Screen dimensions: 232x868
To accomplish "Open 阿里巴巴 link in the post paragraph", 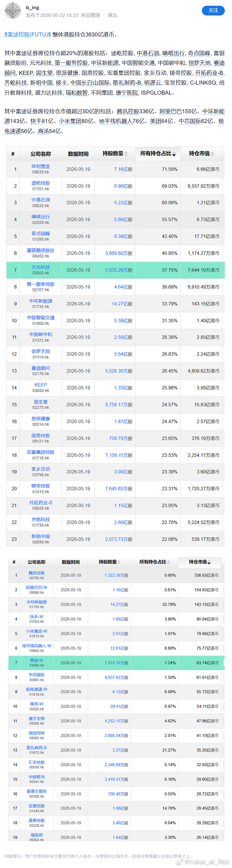I will click(171, 111).
